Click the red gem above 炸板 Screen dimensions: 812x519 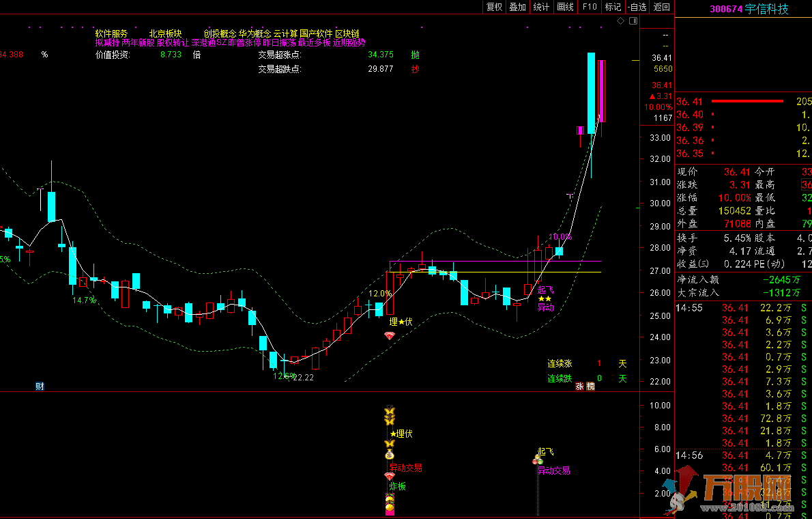[390, 476]
